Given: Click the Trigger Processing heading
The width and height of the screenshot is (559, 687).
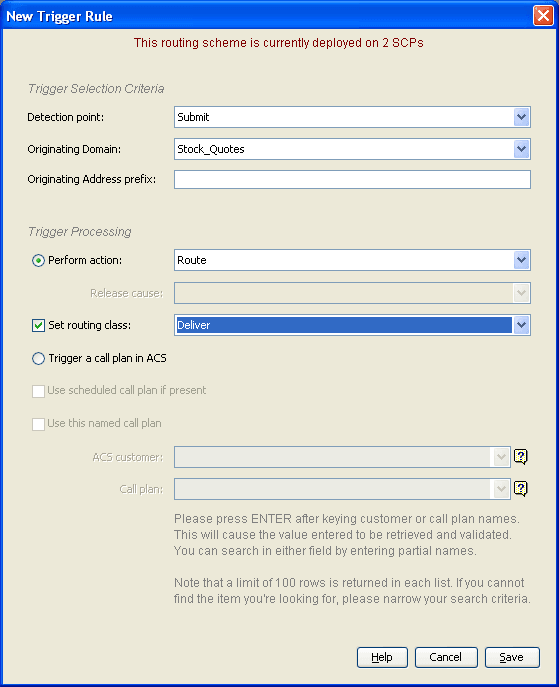Looking at the screenshot, I should (x=80, y=232).
